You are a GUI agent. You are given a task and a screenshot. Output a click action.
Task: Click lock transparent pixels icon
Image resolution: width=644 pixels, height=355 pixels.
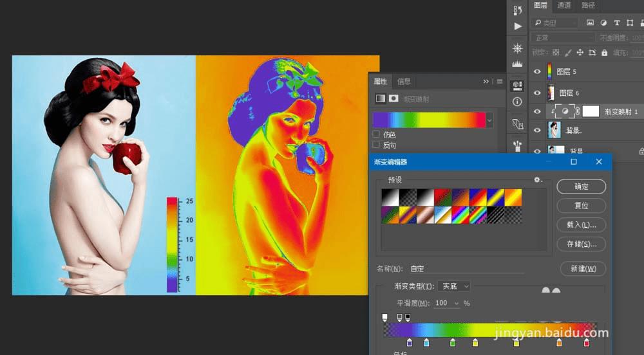tap(556, 53)
